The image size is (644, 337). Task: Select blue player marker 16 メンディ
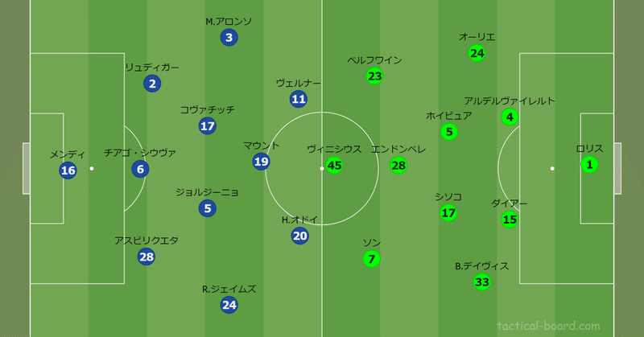[x=68, y=170]
